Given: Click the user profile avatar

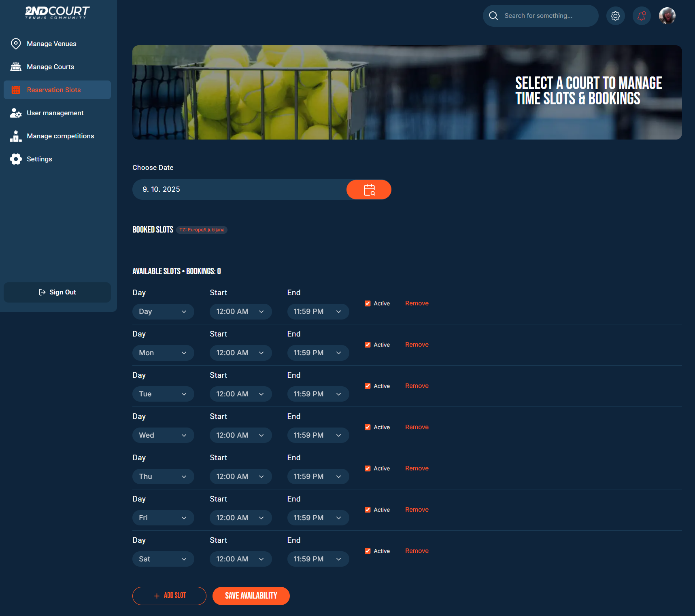Looking at the screenshot, I should coord(667,16).
